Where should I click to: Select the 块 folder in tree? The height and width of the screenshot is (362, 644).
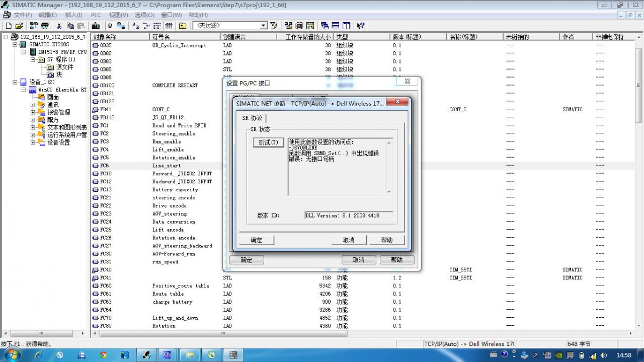59,75
